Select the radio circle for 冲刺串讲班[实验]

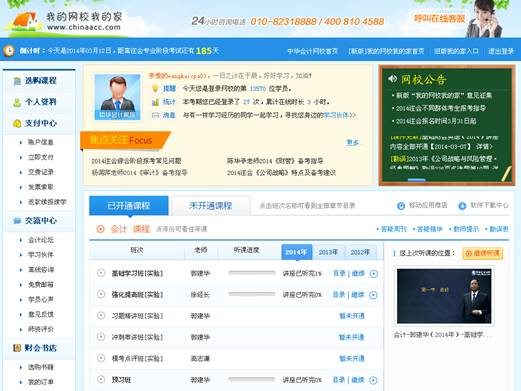(x=101, y=337)
